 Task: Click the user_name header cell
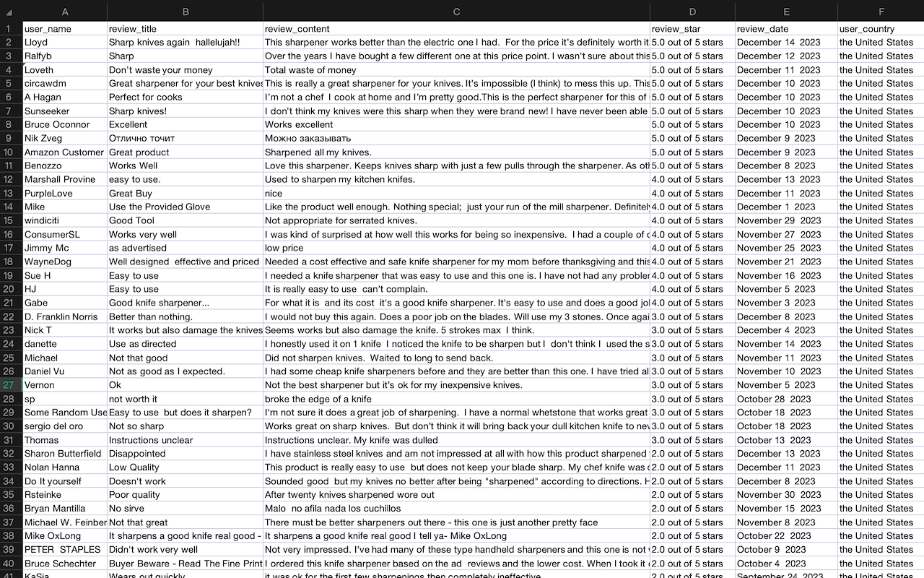pyautogui.click(x=64, y=28)
